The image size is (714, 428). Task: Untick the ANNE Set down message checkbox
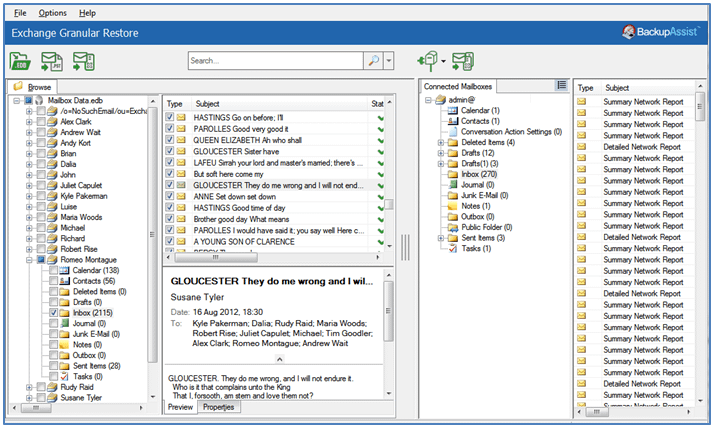click(x=170, y=196)
